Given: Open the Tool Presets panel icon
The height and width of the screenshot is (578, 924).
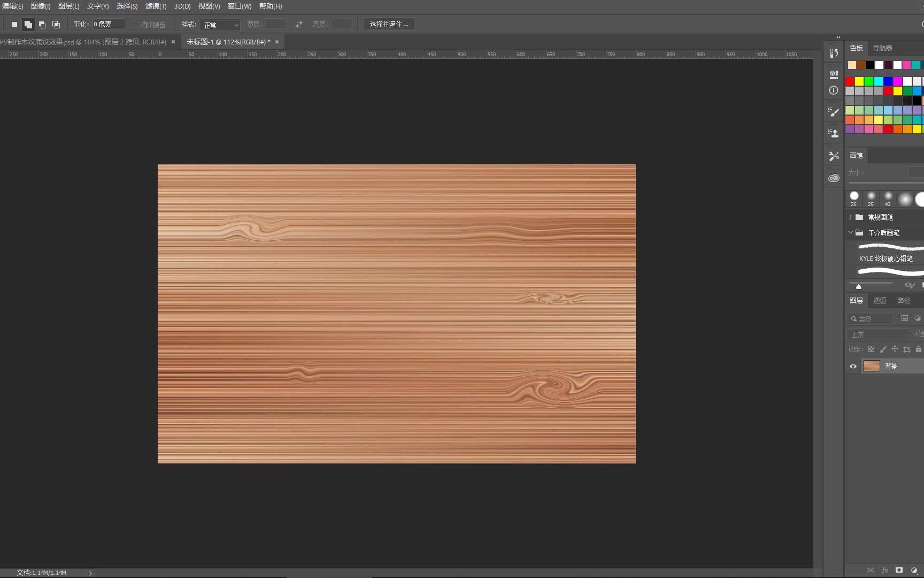Looking at the screenshot, I should coord(834,156).
